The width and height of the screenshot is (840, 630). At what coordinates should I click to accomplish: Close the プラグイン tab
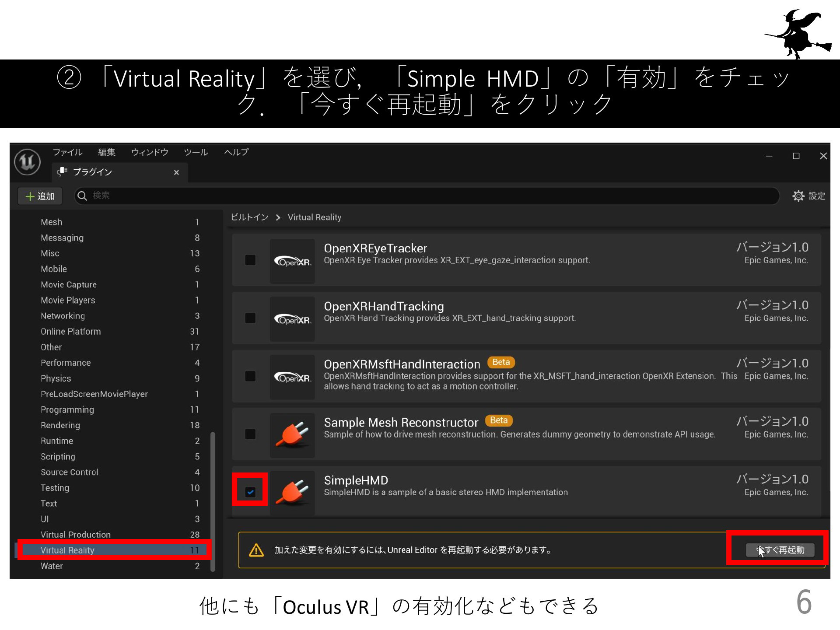coord(176,172)
